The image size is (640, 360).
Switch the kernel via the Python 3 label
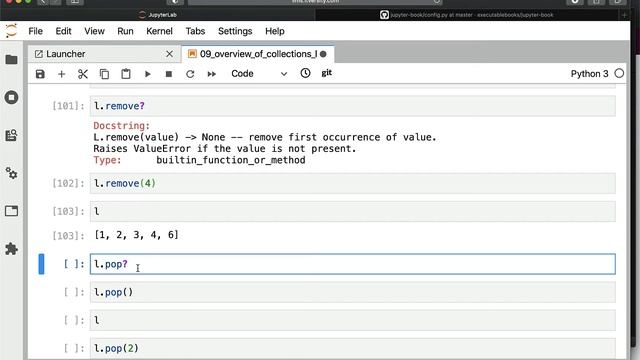589,73
